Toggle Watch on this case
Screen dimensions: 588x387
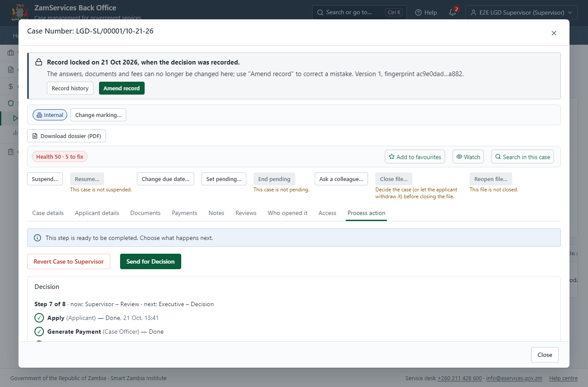coord(468,157)
